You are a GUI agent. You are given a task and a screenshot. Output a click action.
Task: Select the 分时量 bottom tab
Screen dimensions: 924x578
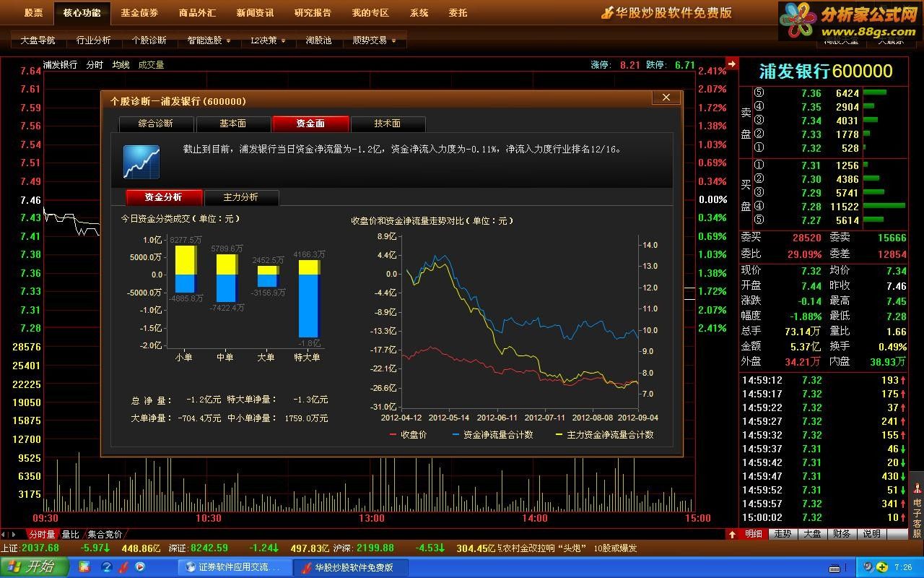(x=42, y=535)
